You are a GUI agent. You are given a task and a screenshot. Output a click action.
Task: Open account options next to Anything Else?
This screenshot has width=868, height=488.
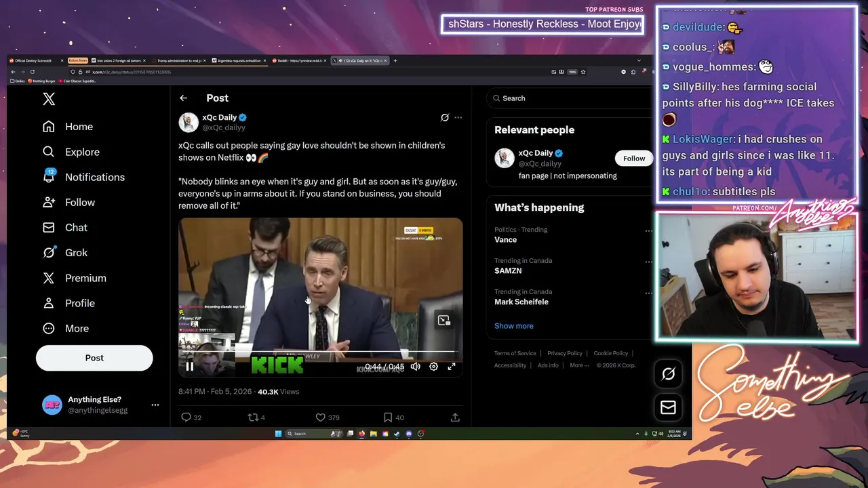coord(155,405)
